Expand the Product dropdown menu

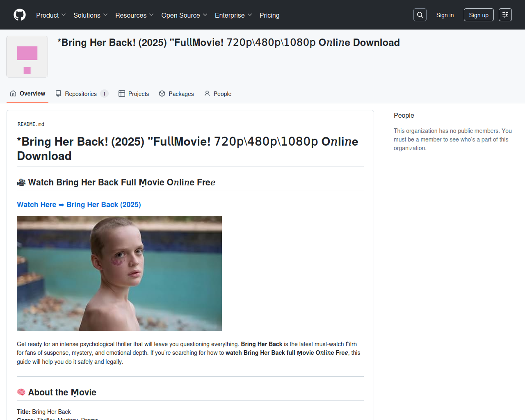point(51,15)
